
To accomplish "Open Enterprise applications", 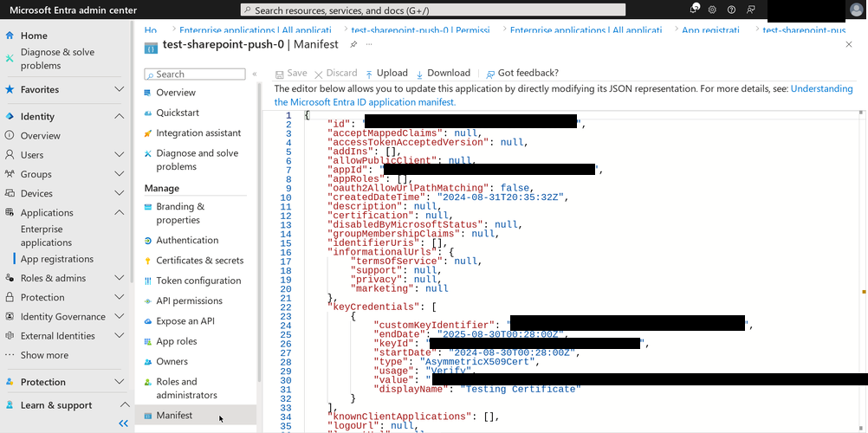I will pos(46,236).
